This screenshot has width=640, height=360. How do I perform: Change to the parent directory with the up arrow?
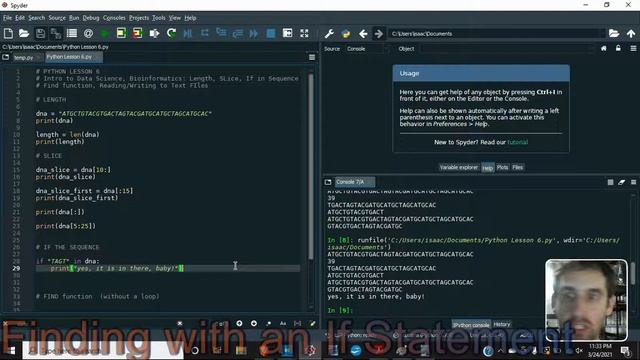631,33
